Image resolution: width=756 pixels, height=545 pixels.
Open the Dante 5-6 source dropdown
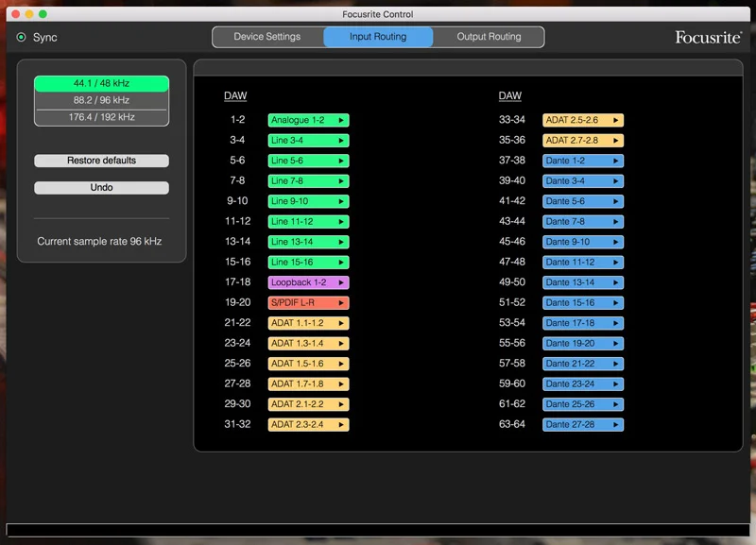[x=583, y=201]
